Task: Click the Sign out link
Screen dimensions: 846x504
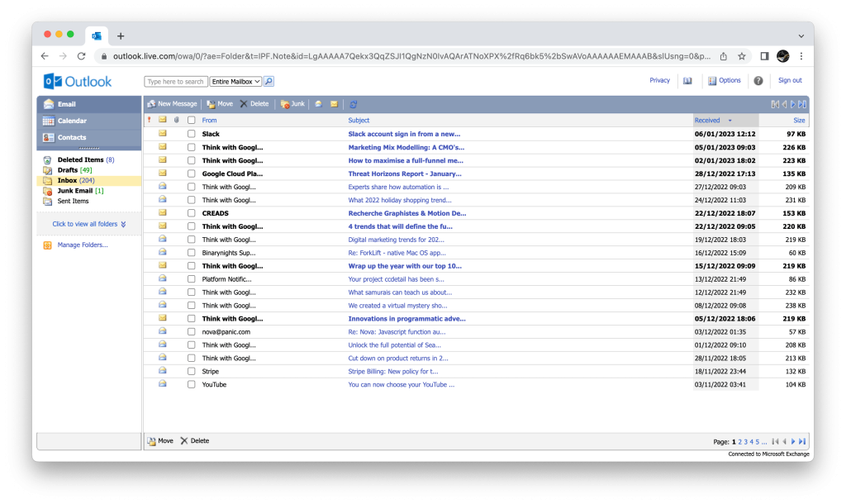Action: pyautogui.click(x=790, y=81)
